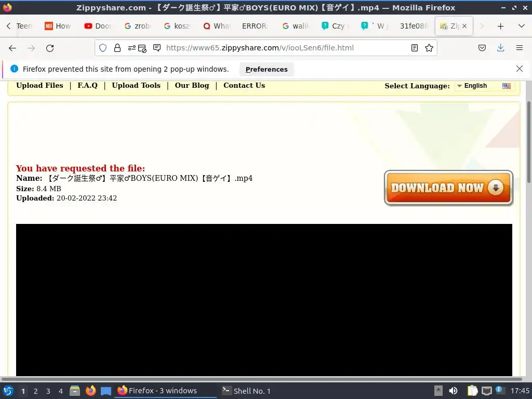Dismiss the pop-up blocked notification bar
Screen dimensions: 532x399
coord(519,69)
